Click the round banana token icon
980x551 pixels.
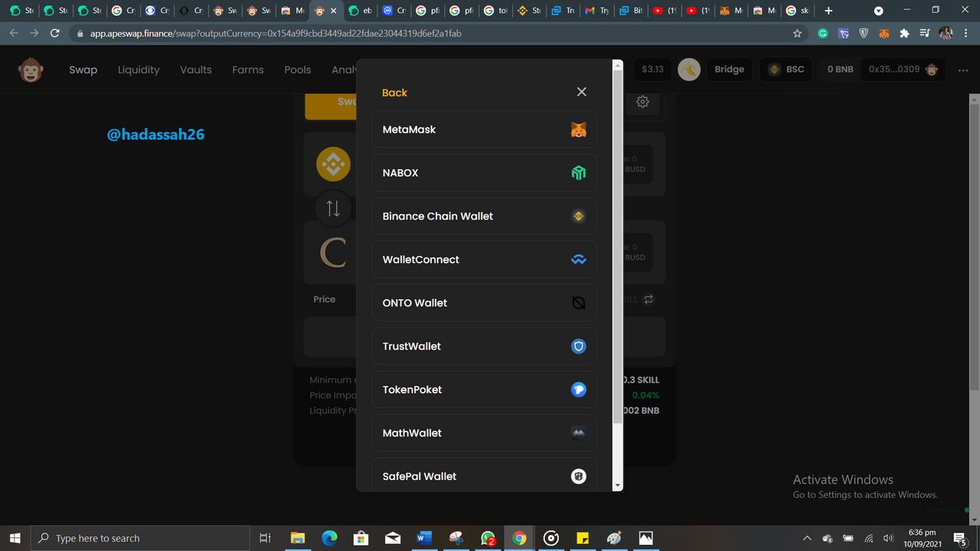pyautogui.click(x=689, y=70)
